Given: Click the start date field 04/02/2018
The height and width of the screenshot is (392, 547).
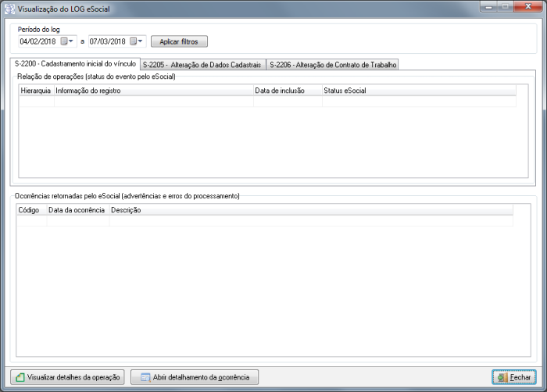Looking at the screenshot, I should tap(38, 41).
